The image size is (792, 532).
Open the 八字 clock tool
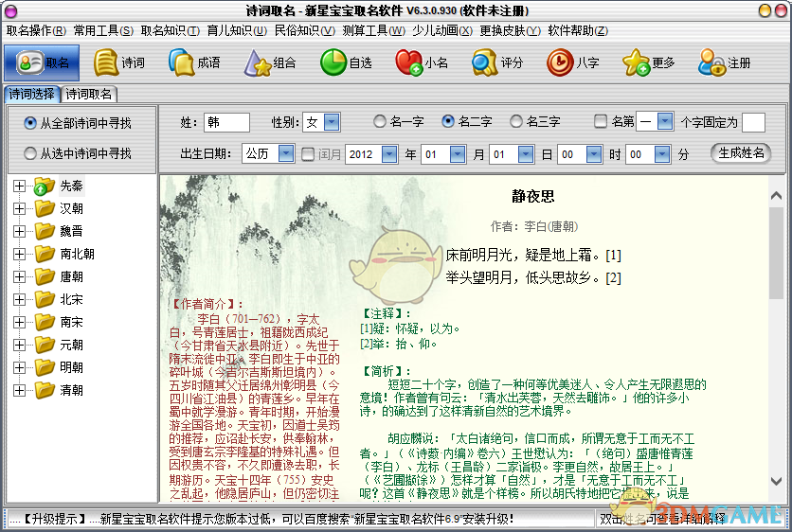(x=573, y=62)
